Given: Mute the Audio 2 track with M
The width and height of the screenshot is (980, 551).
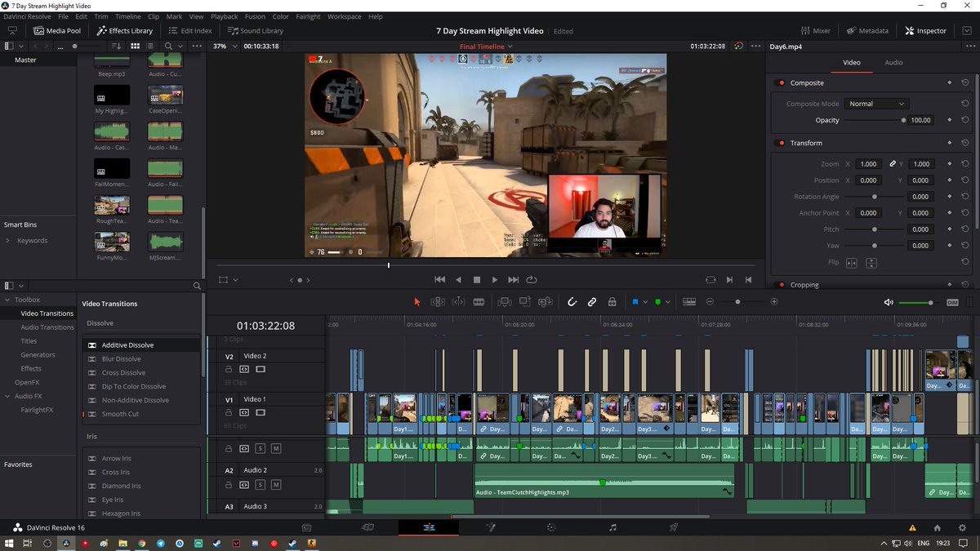Looking at the screenshot, I should pos(275,484).
